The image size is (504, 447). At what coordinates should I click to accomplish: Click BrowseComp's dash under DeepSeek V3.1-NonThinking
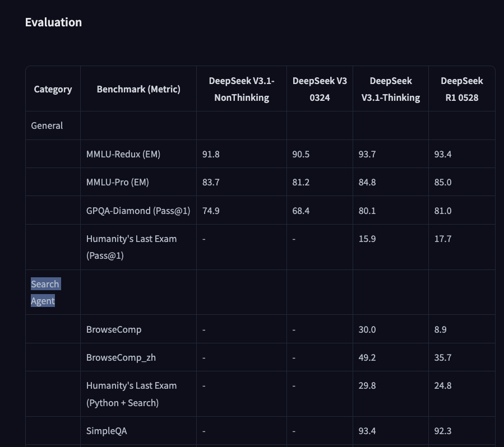coord(204,330)
